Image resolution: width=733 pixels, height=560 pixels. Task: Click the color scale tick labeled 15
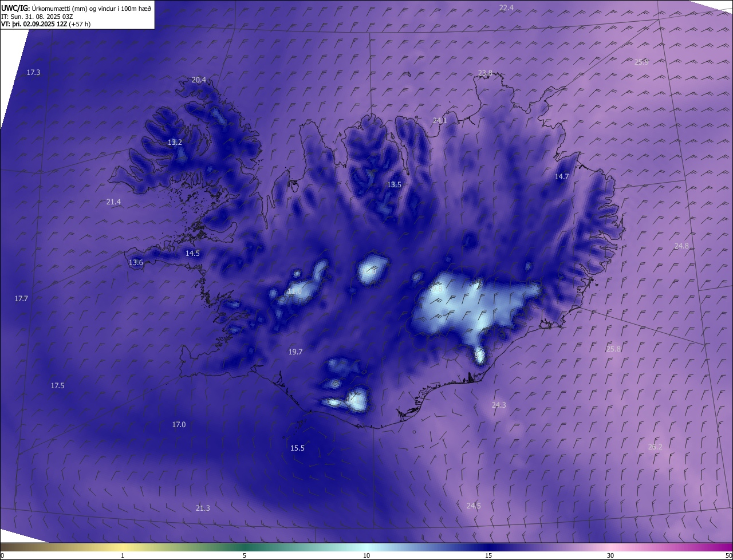pyautogui.click(x=488, y=555)
